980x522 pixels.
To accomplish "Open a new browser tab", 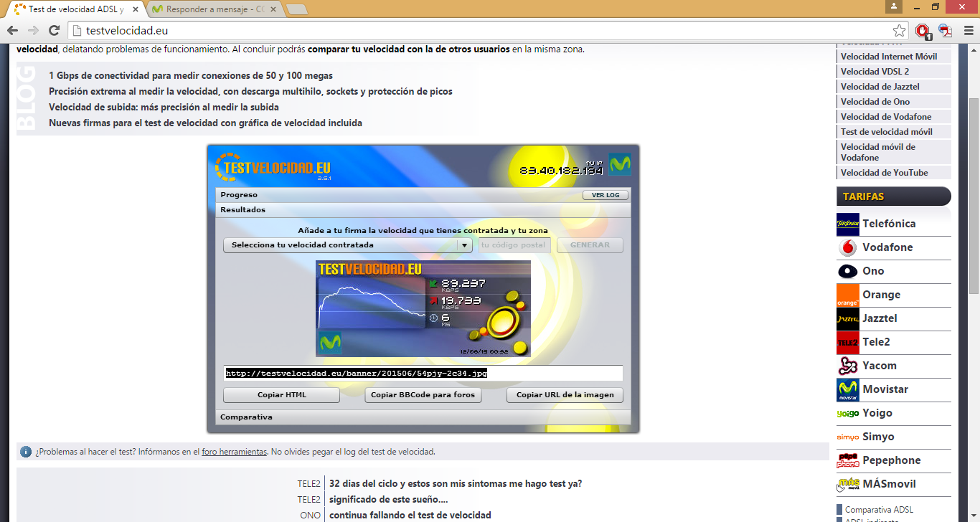I will 297,10.
